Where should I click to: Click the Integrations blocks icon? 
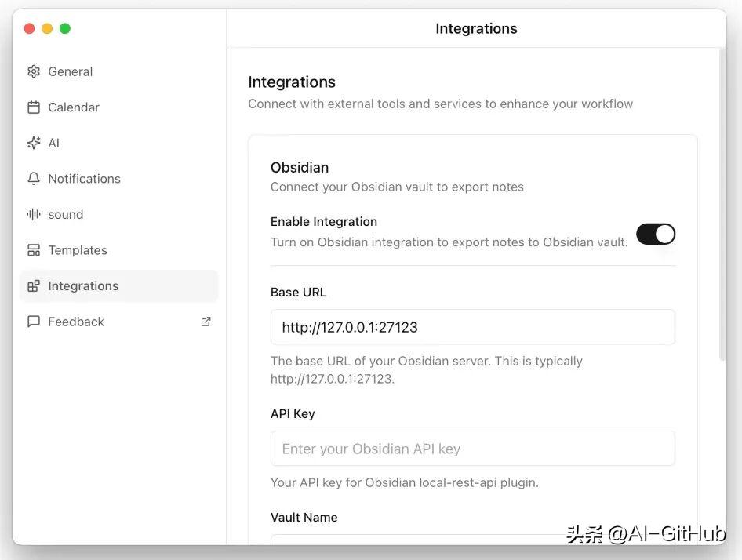click(34, 286)
